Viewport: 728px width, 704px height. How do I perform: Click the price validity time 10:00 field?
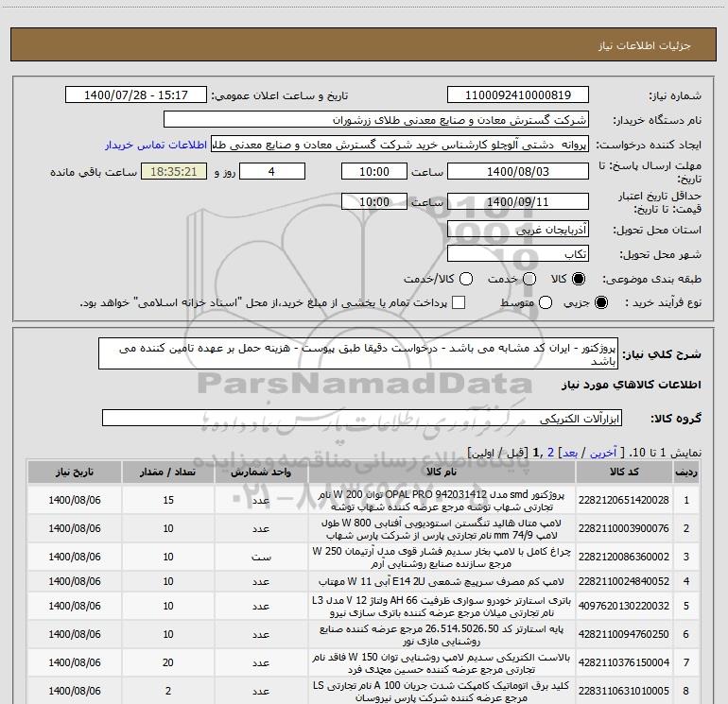click(x=374, y=201)
